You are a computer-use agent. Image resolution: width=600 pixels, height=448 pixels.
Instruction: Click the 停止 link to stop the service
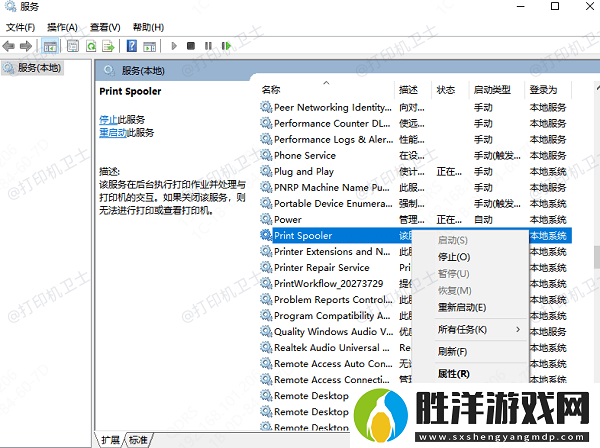(108, 120)
